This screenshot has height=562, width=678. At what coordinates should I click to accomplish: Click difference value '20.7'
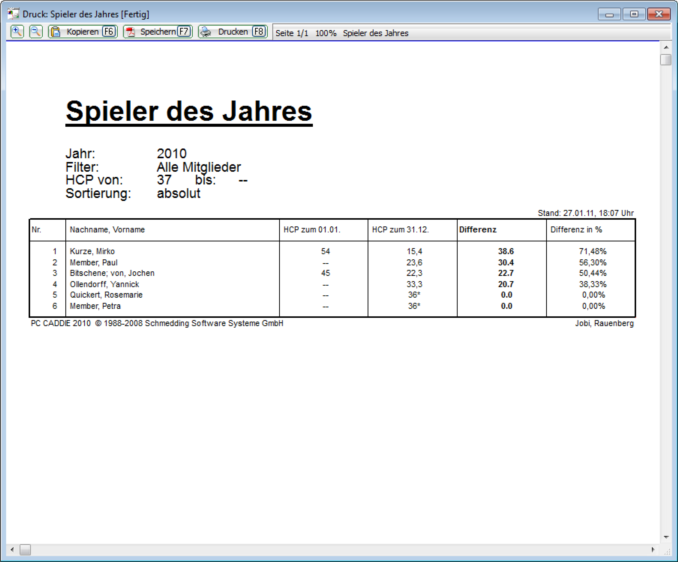click(x=506, y=284)
